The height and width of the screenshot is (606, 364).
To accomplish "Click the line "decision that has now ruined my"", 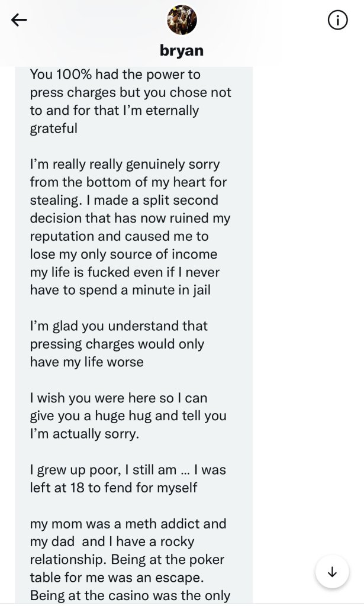I will click(130, 218).
